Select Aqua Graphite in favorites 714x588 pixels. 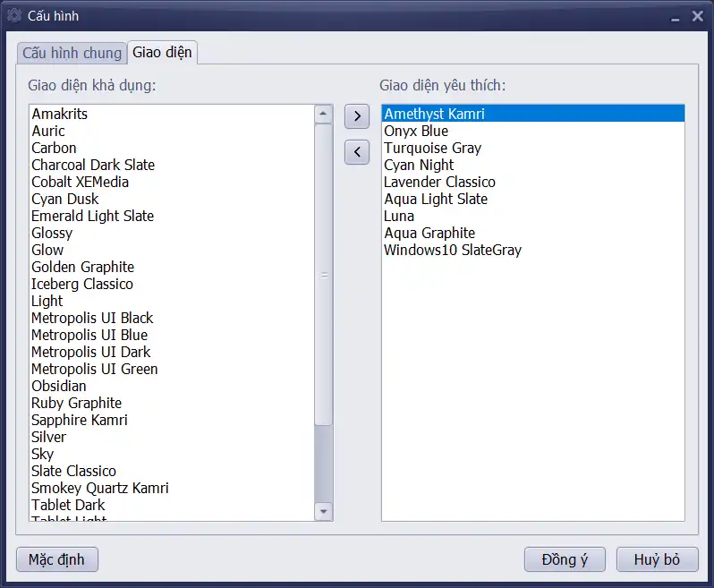tap(532, 234)
